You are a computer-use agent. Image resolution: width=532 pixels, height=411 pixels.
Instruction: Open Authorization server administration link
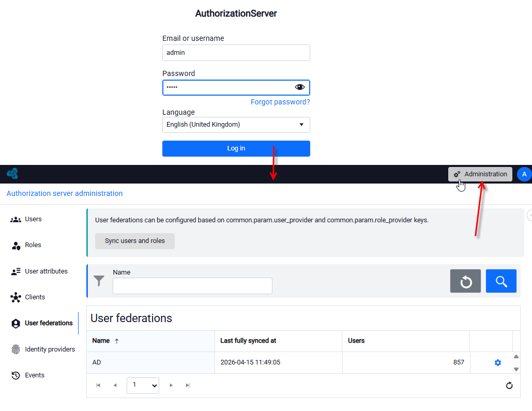[x=65, y=193]
